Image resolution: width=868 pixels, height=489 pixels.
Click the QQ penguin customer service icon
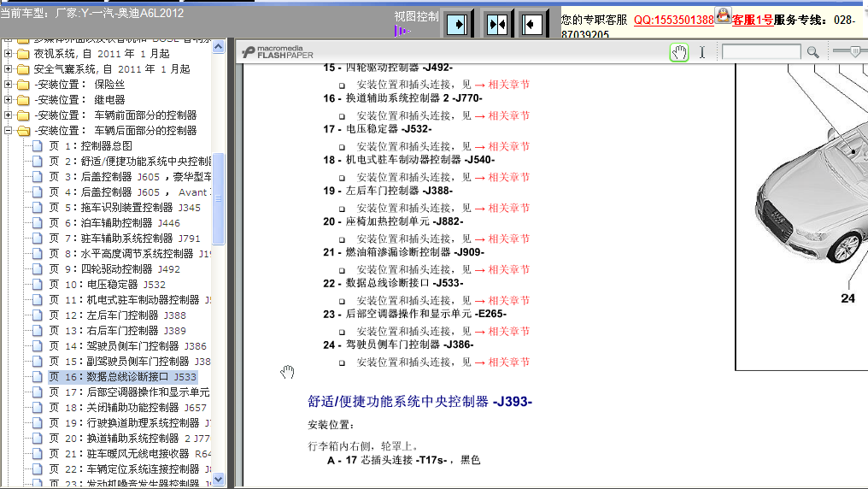(x=723, y=15)
